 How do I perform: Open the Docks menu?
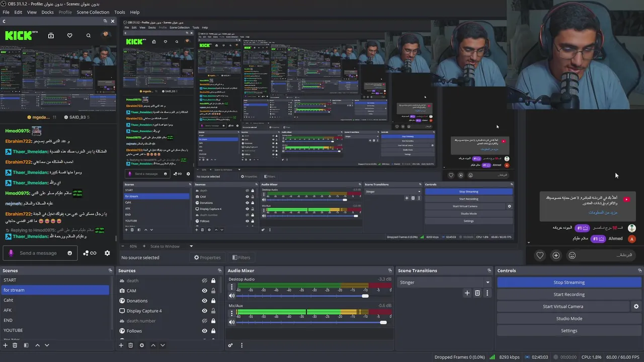47,12
